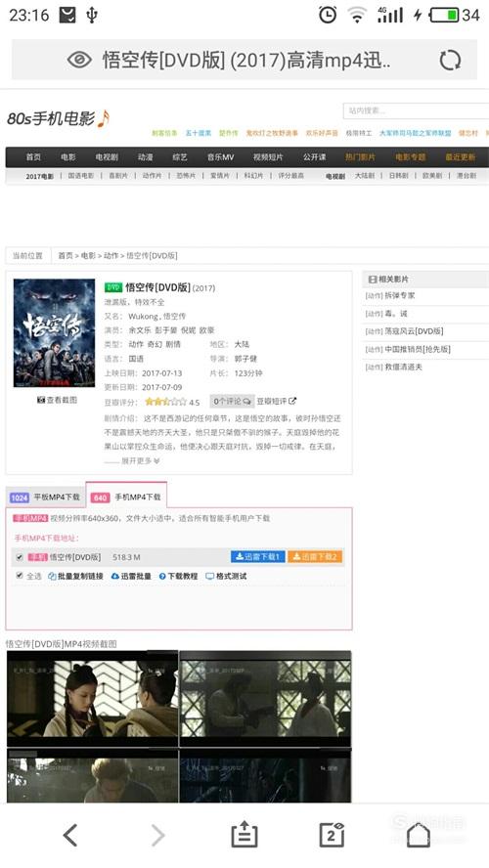This screenshot has width=489, height=868.
Task: Tap the mail notification status icon
Action: pyautogui.click(x=67, y=15)
